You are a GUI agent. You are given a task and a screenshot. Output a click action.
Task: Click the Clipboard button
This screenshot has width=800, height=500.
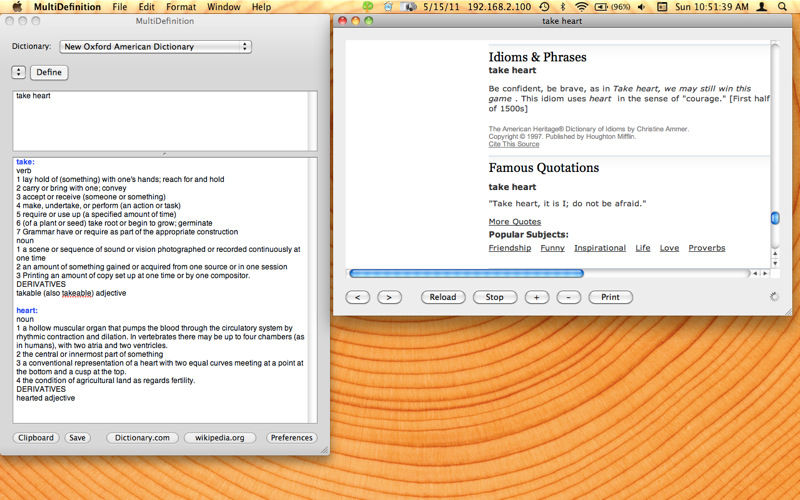click(x=36, y=438)
